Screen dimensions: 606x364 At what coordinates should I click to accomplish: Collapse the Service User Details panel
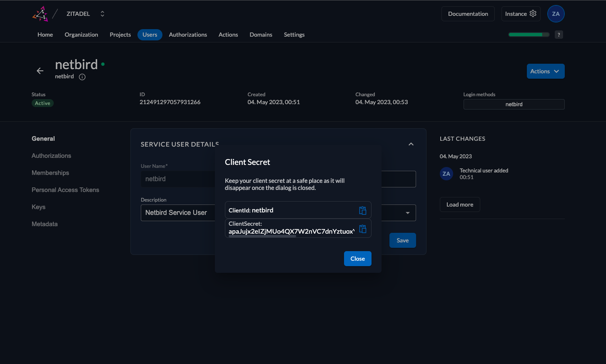(411, 144)
